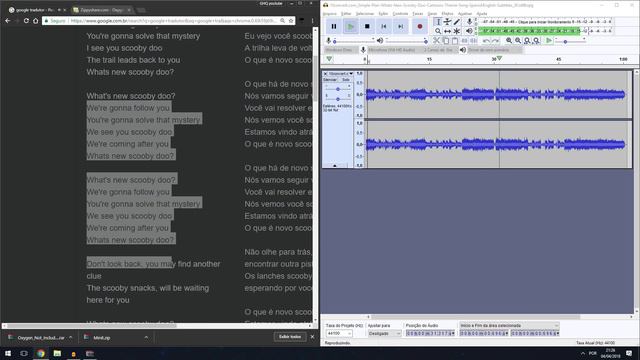Zoom in on the waveform
640x360 pixels.
click(509, 40)
